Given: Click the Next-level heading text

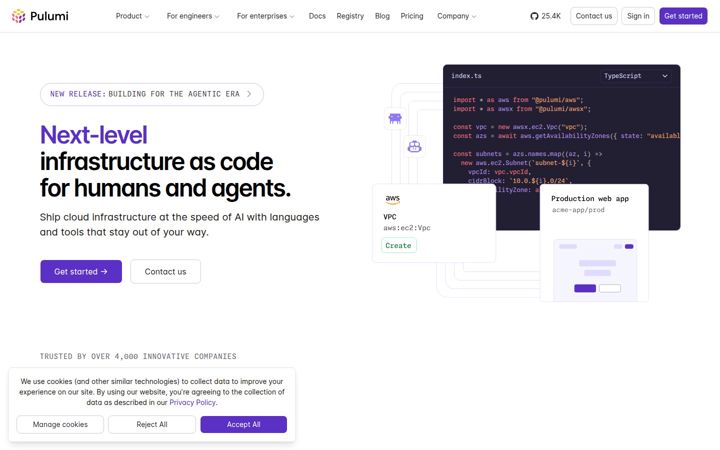Looking at the screenshot, I should coord(94,135).
